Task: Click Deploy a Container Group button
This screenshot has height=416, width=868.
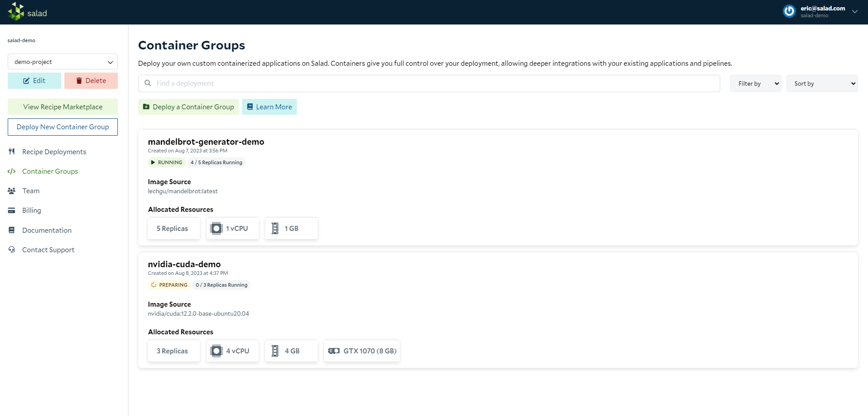Action: 189,107
